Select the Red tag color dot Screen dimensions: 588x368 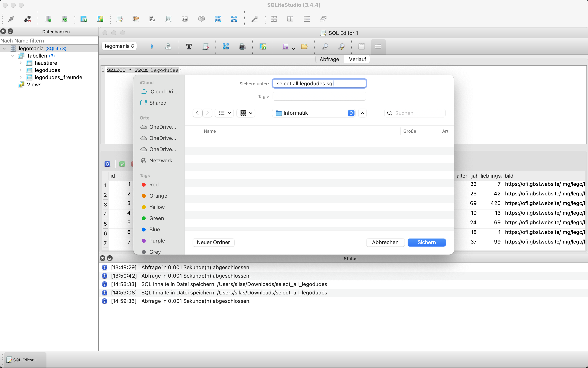144,184
